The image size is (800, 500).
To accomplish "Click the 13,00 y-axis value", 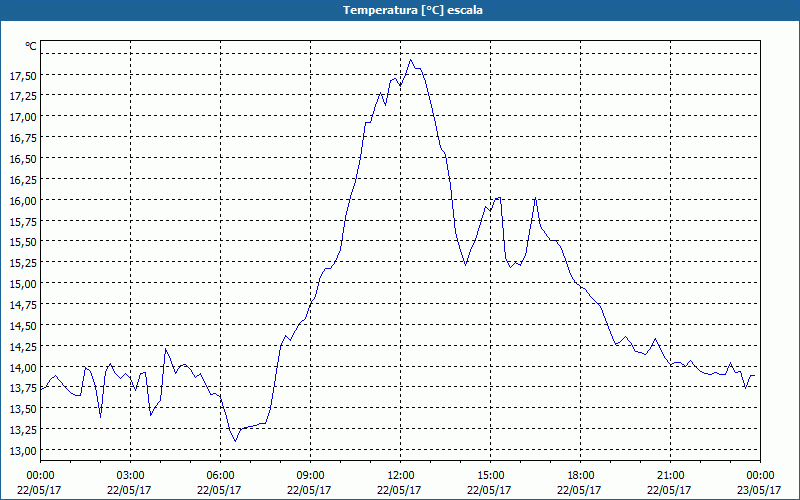I will 23,451.
